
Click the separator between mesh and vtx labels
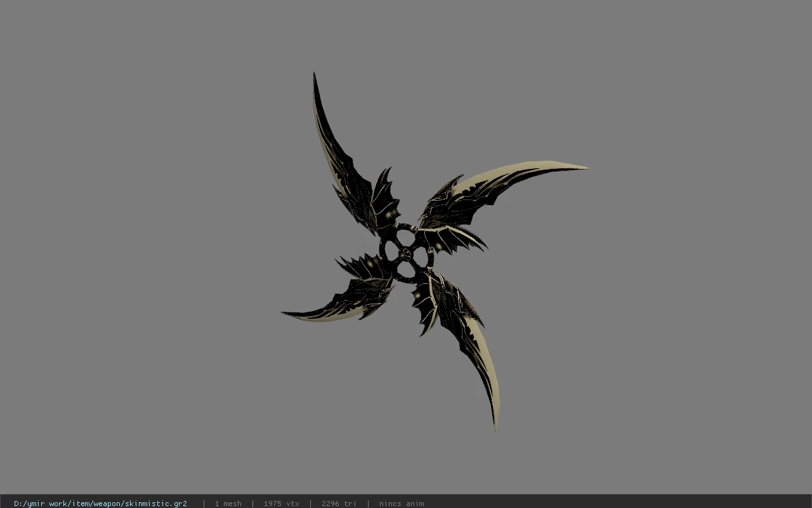[x=252, y=504]
